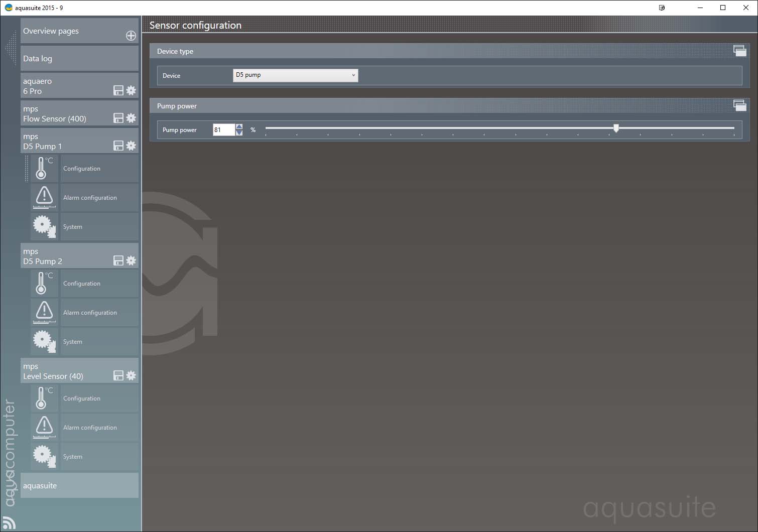Open Overview pages section
The image size is (758, 532).
(79, 31)
